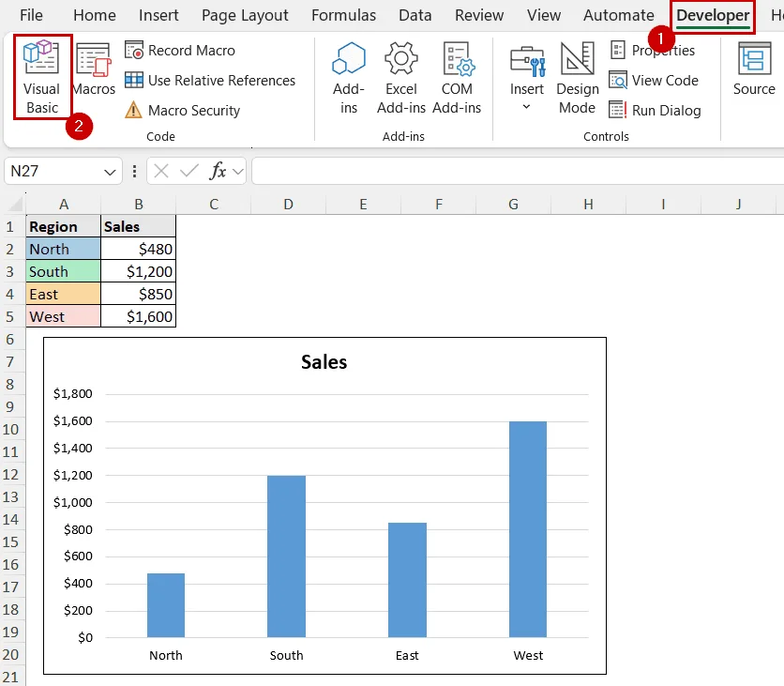
Task: Open Macro Security settings
Action: pyautogui.click(x=183, y=111)
